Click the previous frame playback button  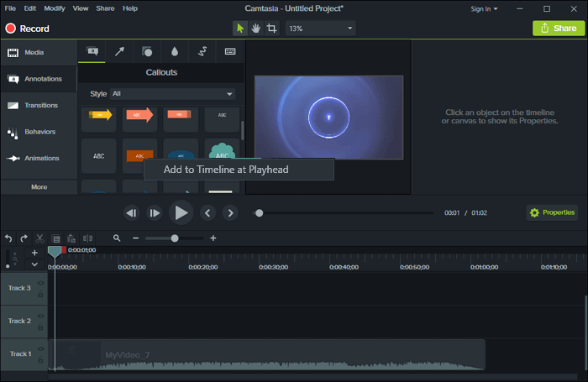click(132, 213)
